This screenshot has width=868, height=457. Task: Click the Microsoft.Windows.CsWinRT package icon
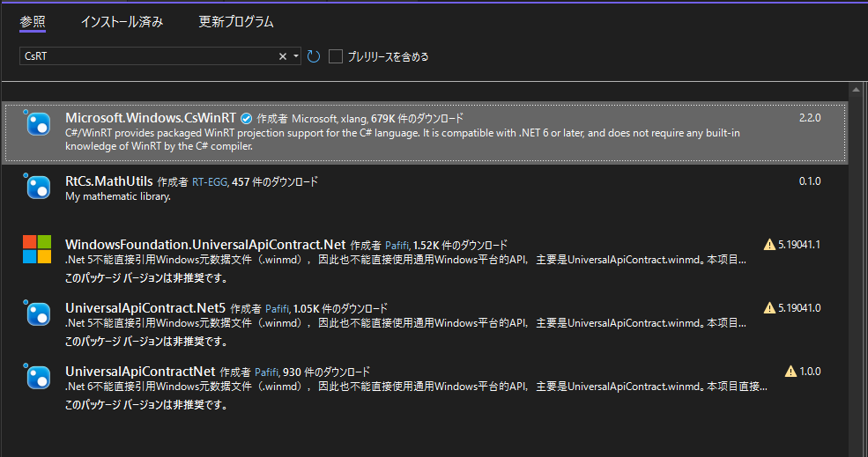(39, 124)
